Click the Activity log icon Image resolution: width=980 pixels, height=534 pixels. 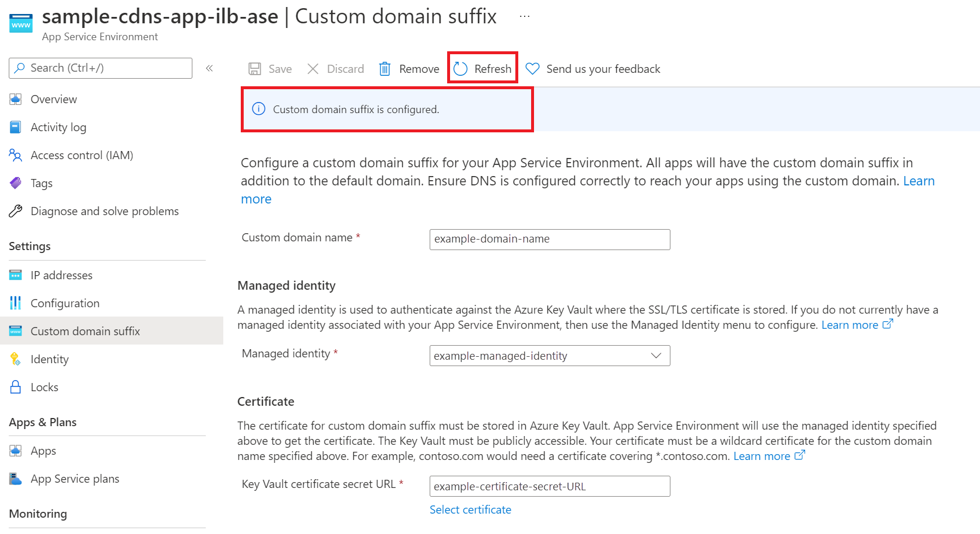coord(16,127)
